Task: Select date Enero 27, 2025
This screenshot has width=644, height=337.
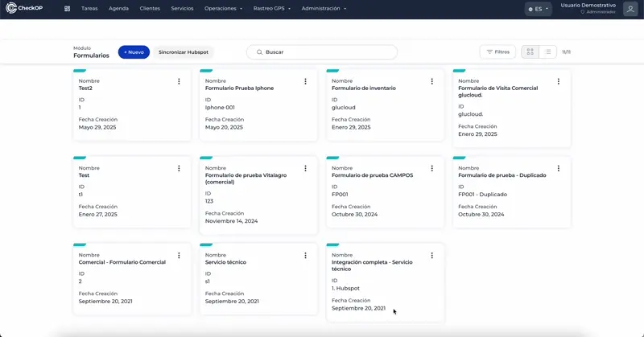Action: coord(97,215)
